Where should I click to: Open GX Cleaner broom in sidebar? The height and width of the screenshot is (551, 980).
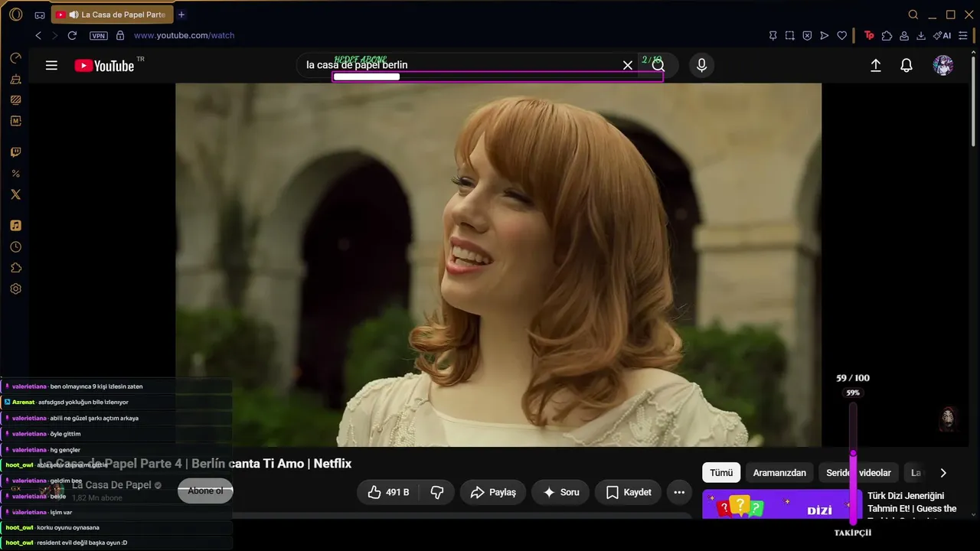(15, 79)
